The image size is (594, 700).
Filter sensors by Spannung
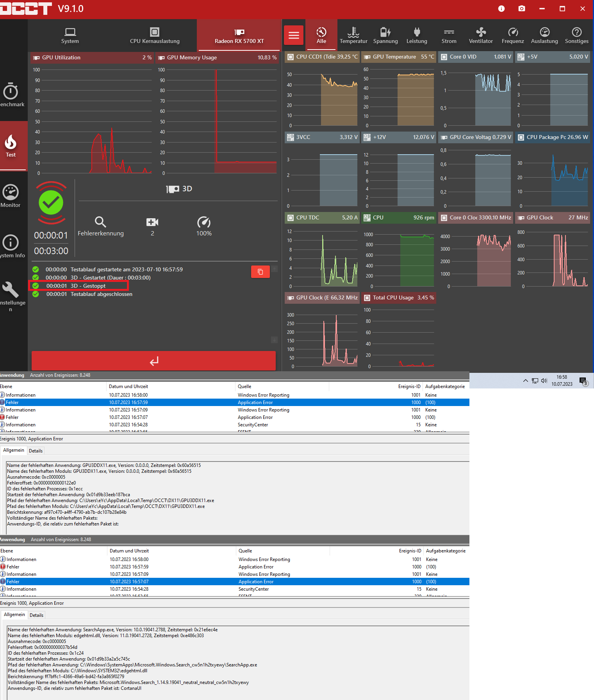(x=385, y=36)
